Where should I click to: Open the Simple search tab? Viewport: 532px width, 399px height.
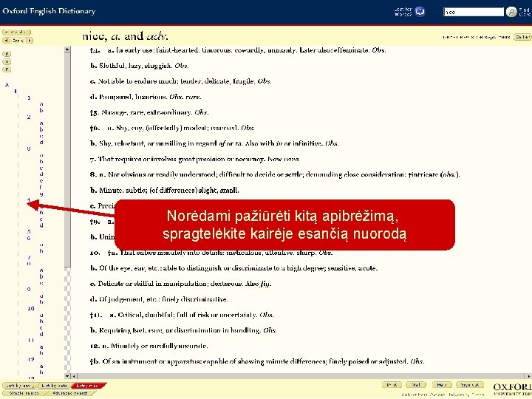(x=24, y=393)
